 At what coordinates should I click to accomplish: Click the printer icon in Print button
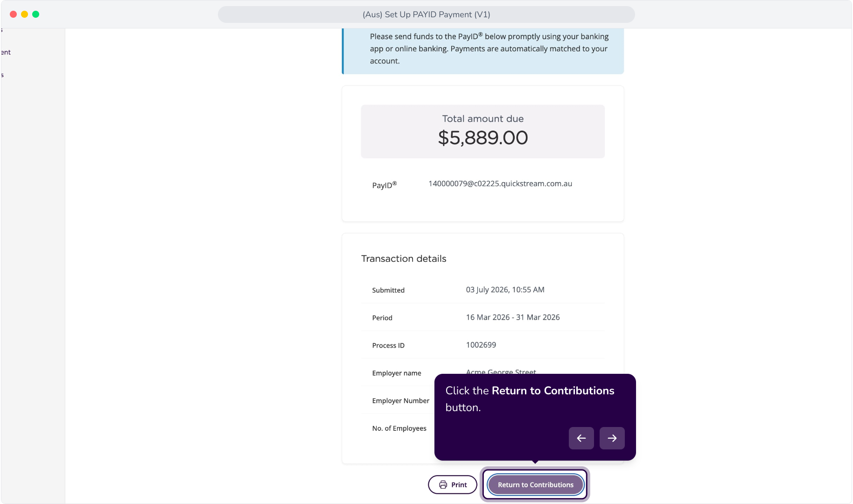pyautogui.click(x=443, y=485)
